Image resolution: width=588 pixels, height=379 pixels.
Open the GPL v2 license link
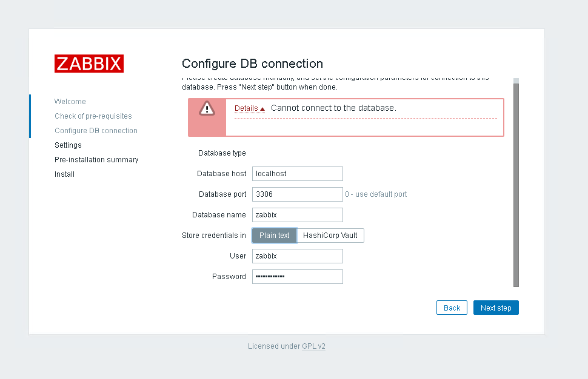[313, 346]
